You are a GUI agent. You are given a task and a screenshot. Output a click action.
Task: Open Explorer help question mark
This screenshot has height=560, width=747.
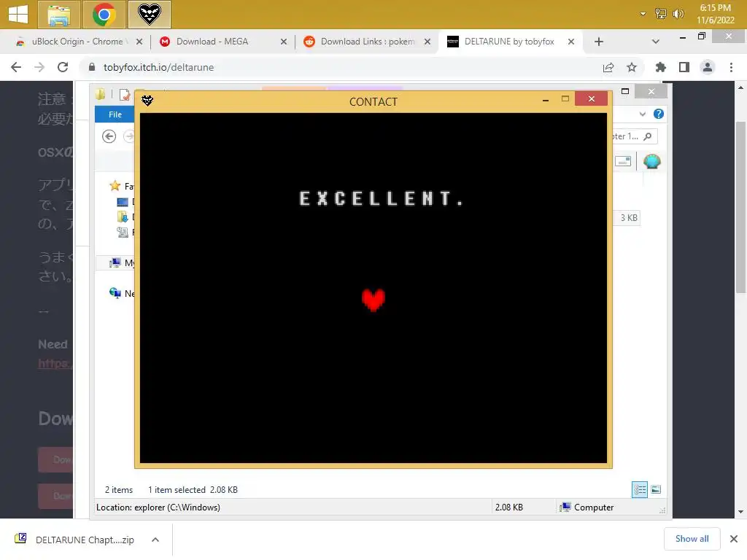tap(659, 114)
